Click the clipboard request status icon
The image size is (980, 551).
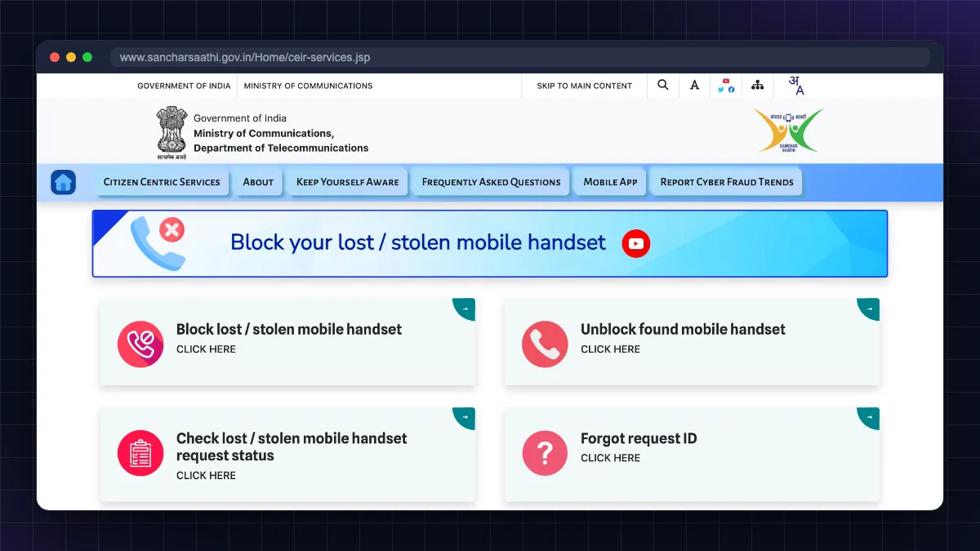140,453
